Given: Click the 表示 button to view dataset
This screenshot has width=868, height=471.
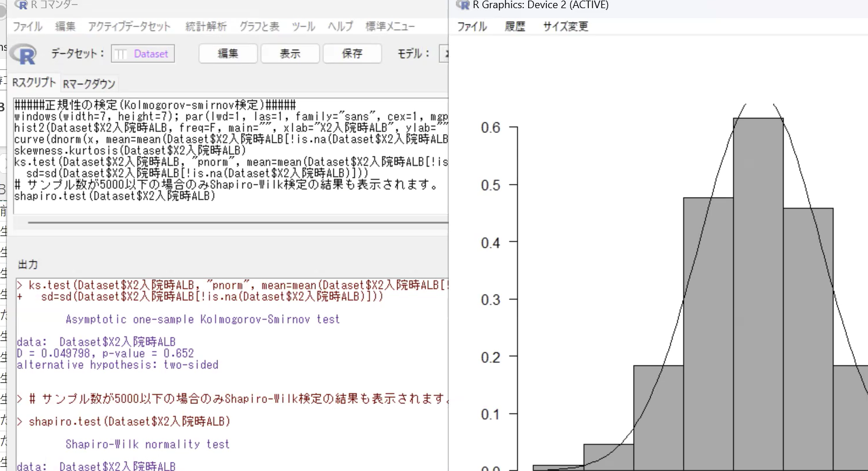Looking at the screenshot, I should click(x=290, y=54).
